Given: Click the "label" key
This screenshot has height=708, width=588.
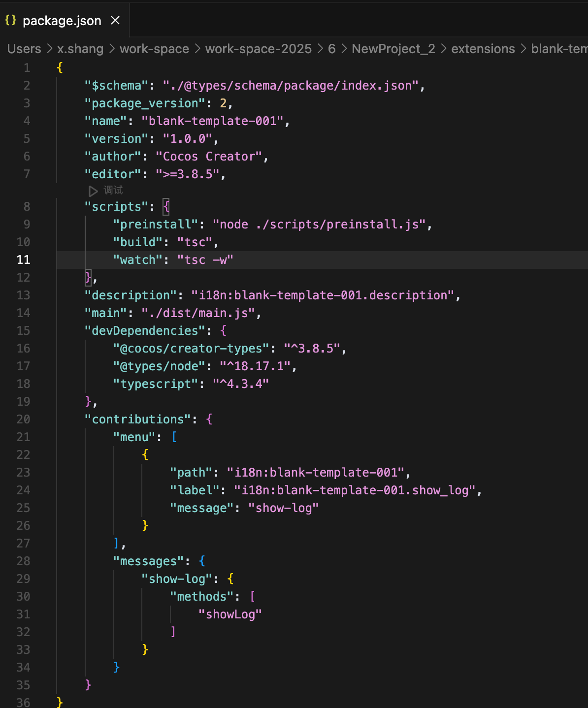Looking at the screenshot, I should [x=195, y=490].
